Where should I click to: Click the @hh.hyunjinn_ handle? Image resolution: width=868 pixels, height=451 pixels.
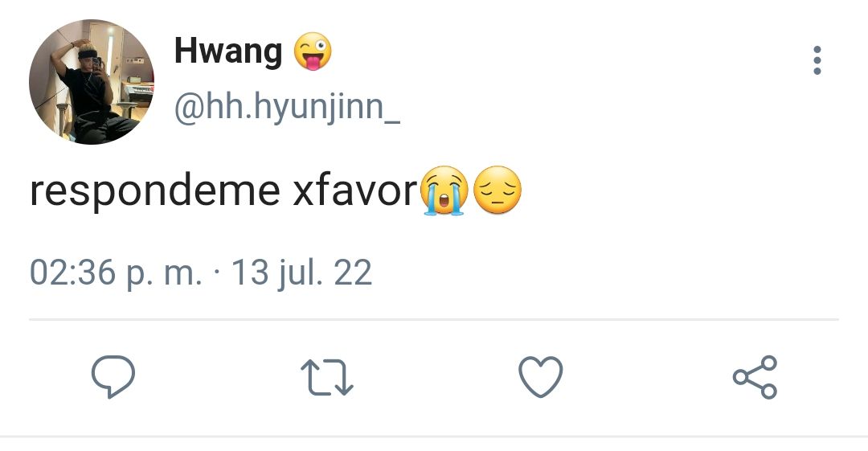click(287, 108)
